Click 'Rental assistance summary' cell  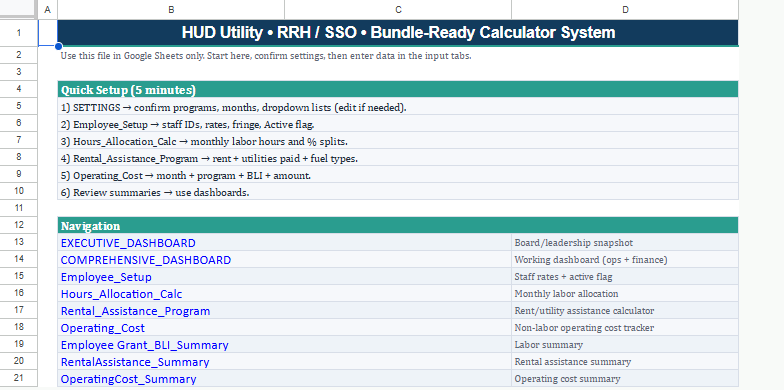pos(625,362)
